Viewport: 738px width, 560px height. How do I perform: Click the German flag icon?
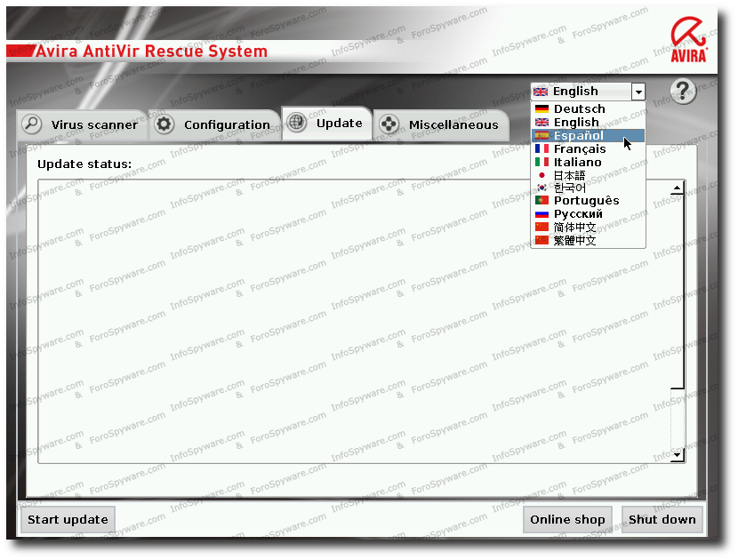pyautogui.click(x=541, y=108)
